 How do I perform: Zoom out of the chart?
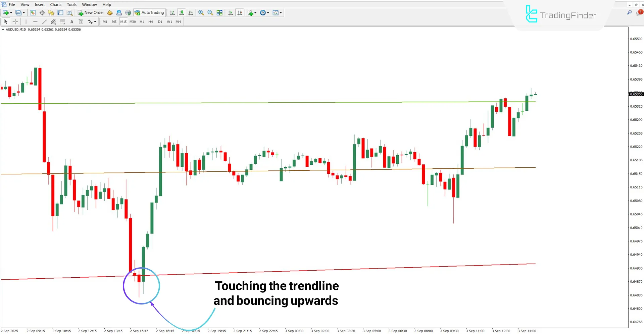point(210,12)
